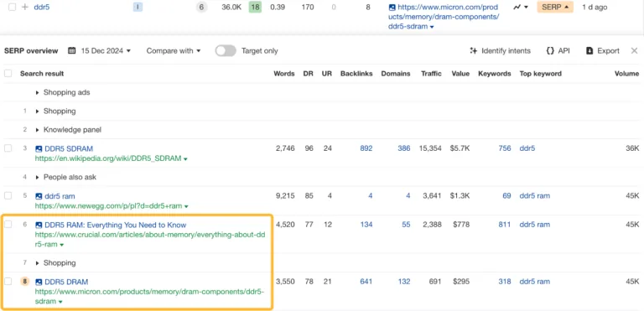Viewport: 644px width, 311px height.
Task: Click the Export file icon
Action: pos(589,51)
